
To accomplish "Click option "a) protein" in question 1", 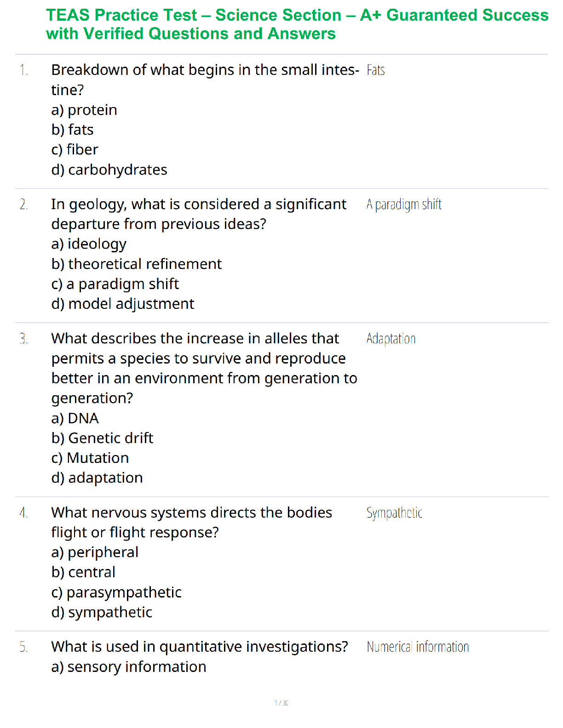I will (84, 110).
